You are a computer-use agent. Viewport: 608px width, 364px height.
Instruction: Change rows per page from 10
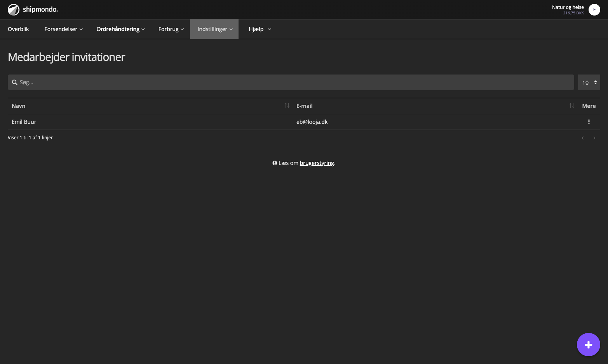589,82
